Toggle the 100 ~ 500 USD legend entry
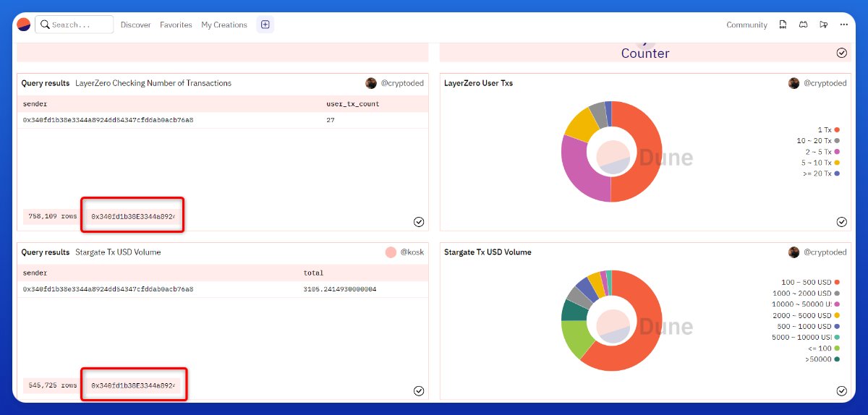The height and width of the screenshot is (415, 868). [x=811, y=282]
